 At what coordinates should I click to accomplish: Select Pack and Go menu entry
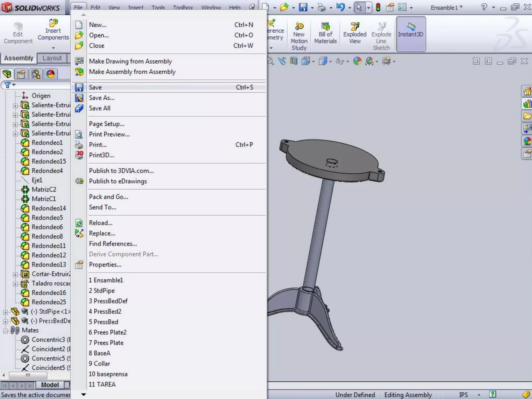pos(108,197)
